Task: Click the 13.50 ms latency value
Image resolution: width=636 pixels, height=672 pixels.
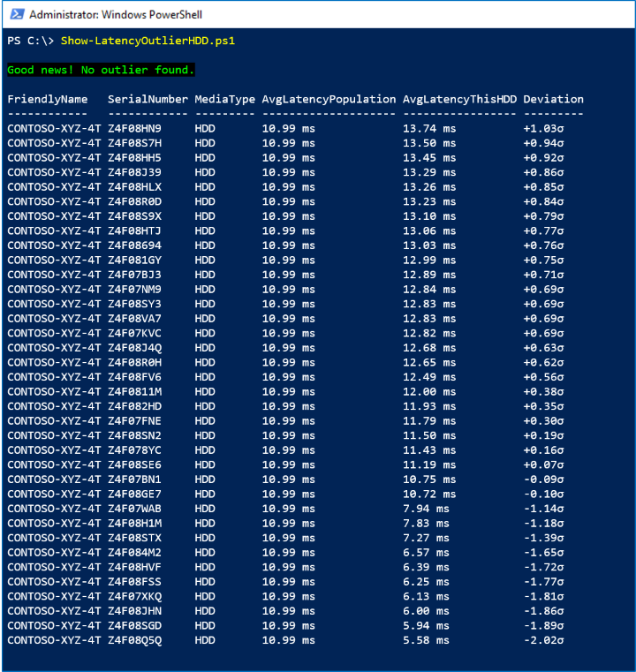Action: coord(429,143)
